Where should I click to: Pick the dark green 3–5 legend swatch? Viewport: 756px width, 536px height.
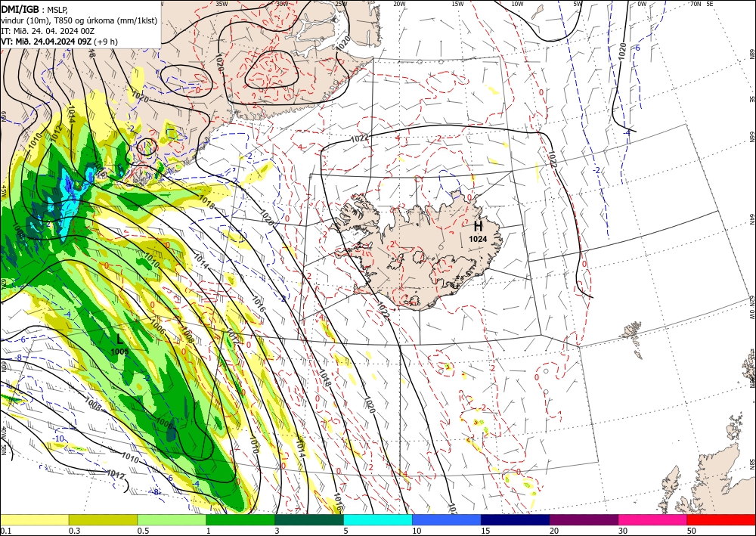click(309, 519)
